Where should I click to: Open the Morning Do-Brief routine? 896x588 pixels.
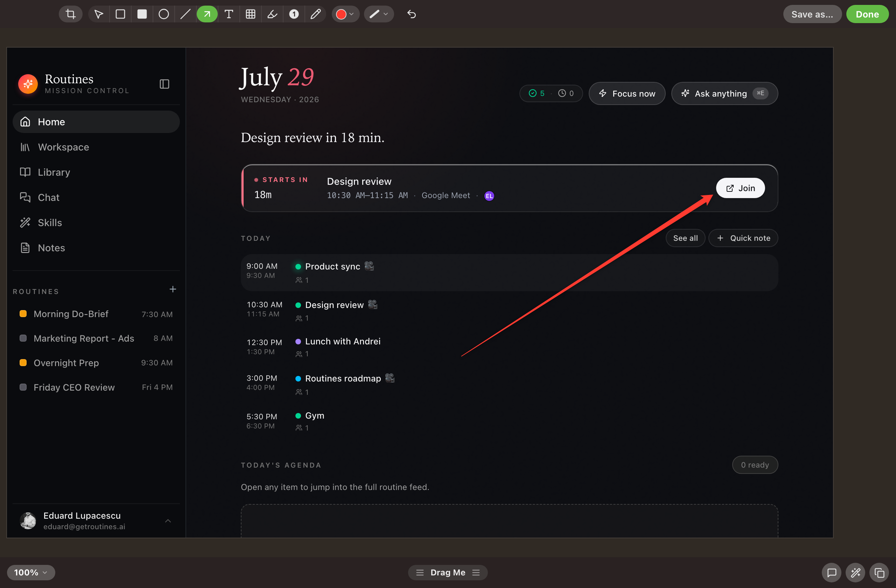(96, 314)
